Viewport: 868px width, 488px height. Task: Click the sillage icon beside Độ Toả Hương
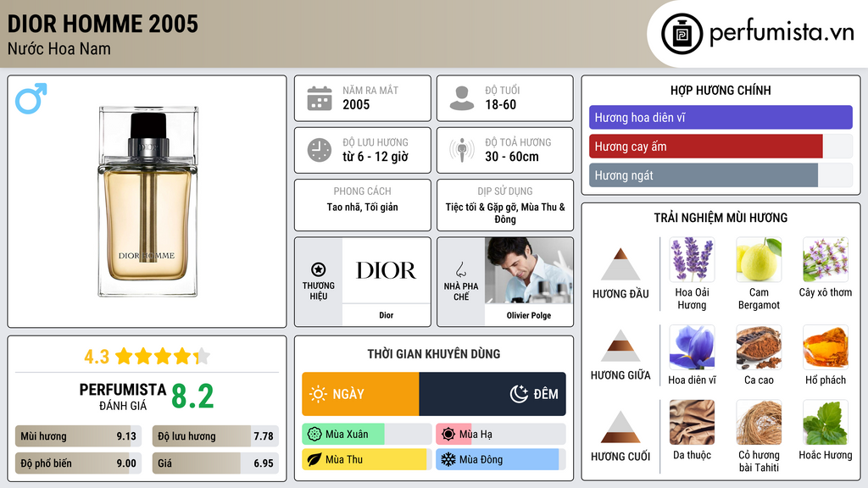461,150
